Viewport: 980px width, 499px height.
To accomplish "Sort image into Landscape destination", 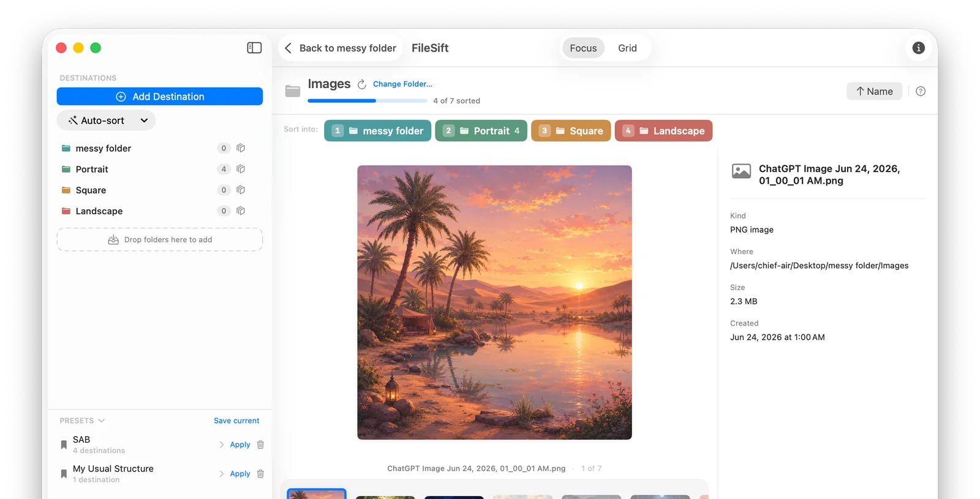I will (663, 130).
